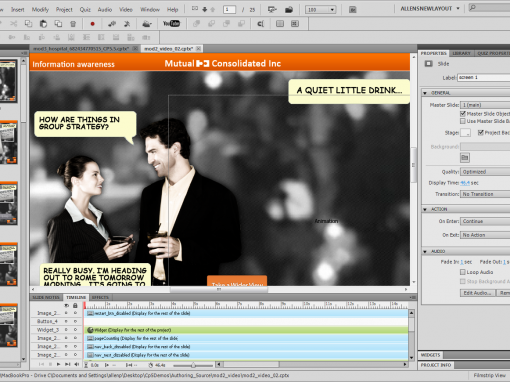The image size is (510, 382).
Task: Open the Insert menu
Action: (18, 9)
